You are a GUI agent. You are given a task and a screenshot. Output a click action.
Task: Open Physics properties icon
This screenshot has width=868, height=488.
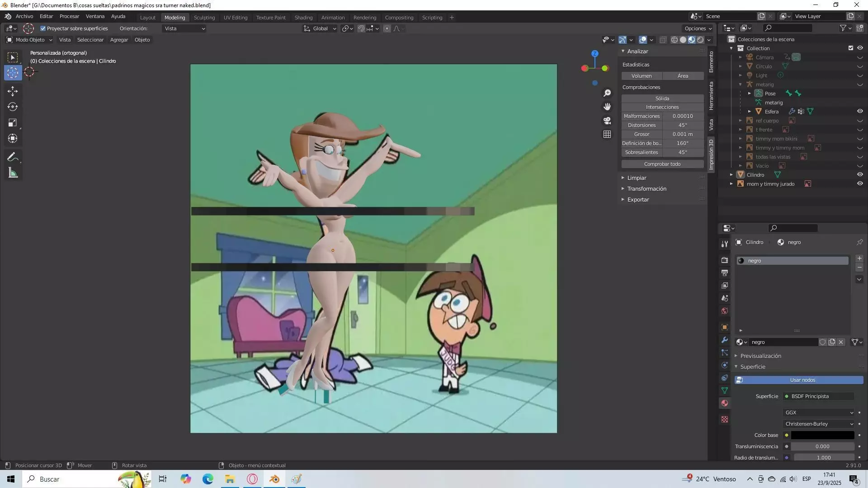(725, 365)
